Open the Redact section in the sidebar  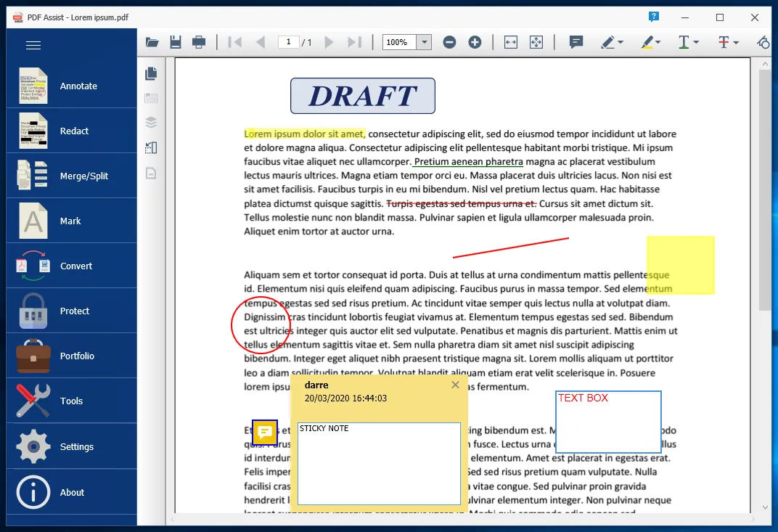[71, 131]
